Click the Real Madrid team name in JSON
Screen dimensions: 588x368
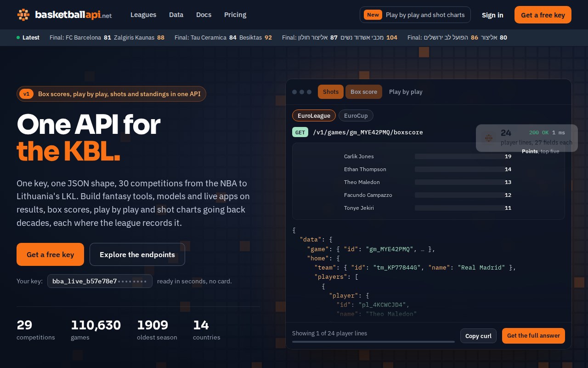click(481, 267)
